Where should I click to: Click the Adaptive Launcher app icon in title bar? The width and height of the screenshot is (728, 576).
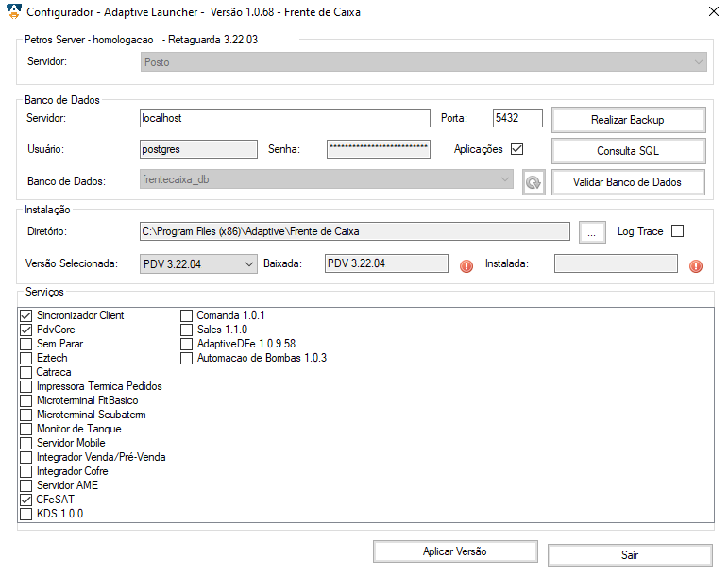click(14, 11)
